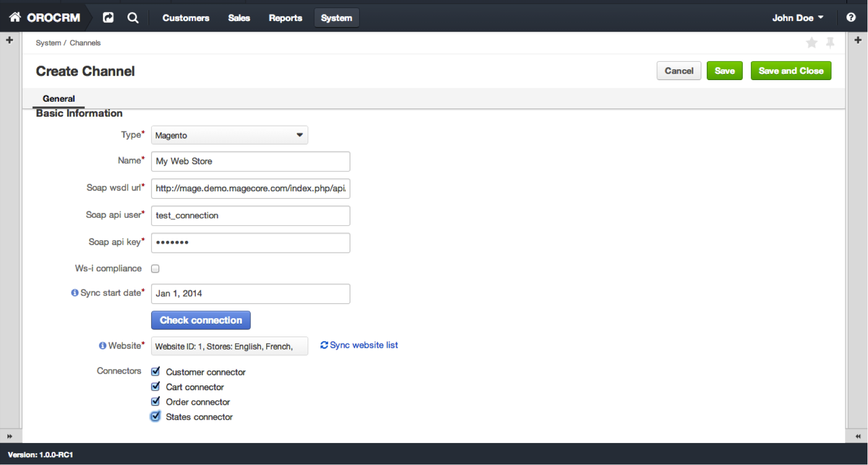Click the Customer connector label text
Screen dimensions: 868x465
pyautogui.click(x=205, y=372)
